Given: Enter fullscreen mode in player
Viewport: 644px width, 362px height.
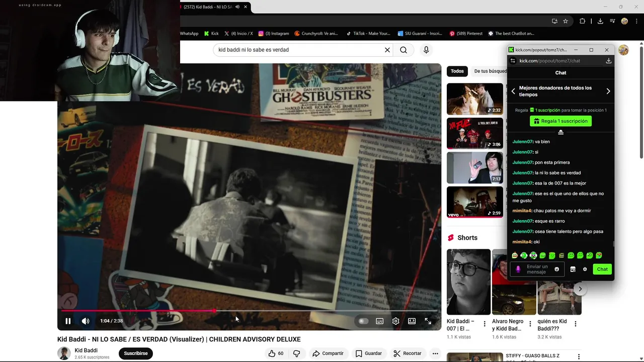Looking at the screenshot, I should point(428,321).
